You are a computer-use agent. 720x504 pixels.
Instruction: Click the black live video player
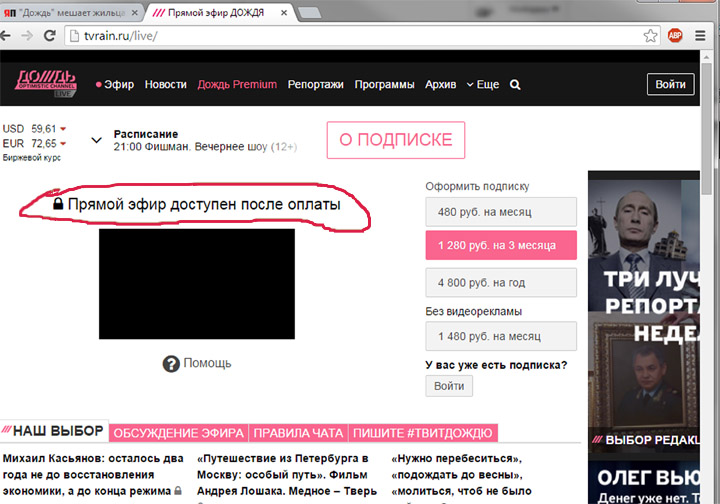point(197,284)
